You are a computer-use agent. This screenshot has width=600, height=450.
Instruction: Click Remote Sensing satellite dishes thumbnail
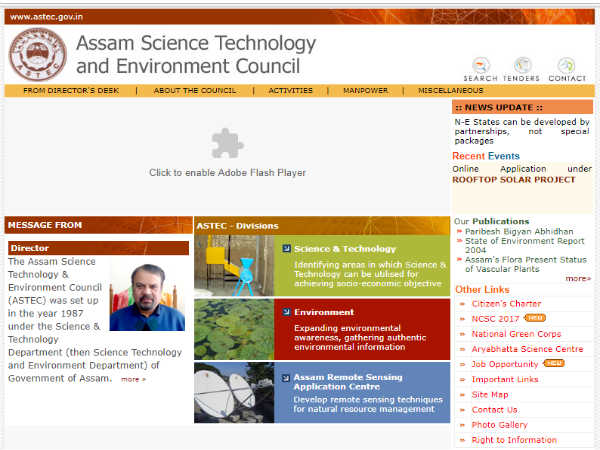coord(234,393)
